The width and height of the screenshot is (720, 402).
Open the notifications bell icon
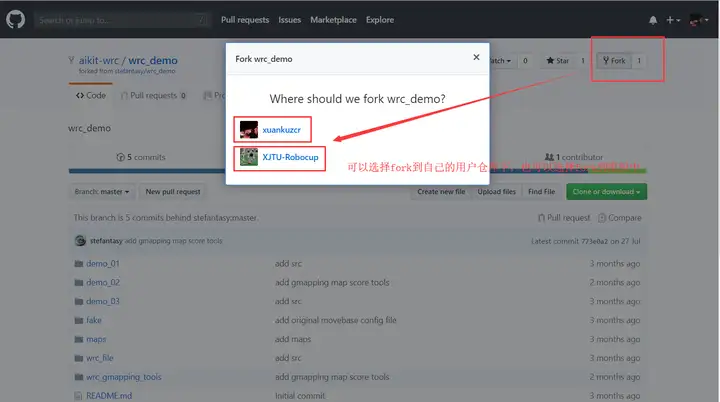click(x=652, y=20)
